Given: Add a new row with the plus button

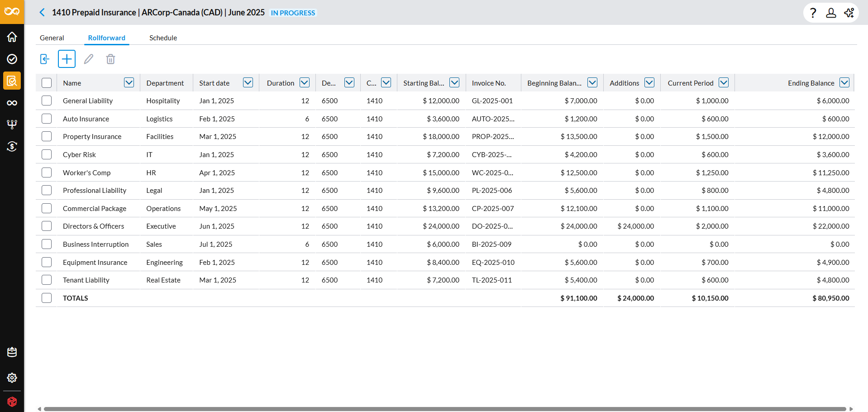Looking at the screenshot, I should click(x=67, y=59).
